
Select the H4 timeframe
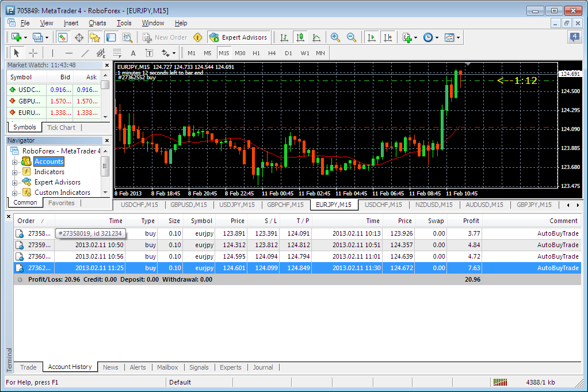272,53
